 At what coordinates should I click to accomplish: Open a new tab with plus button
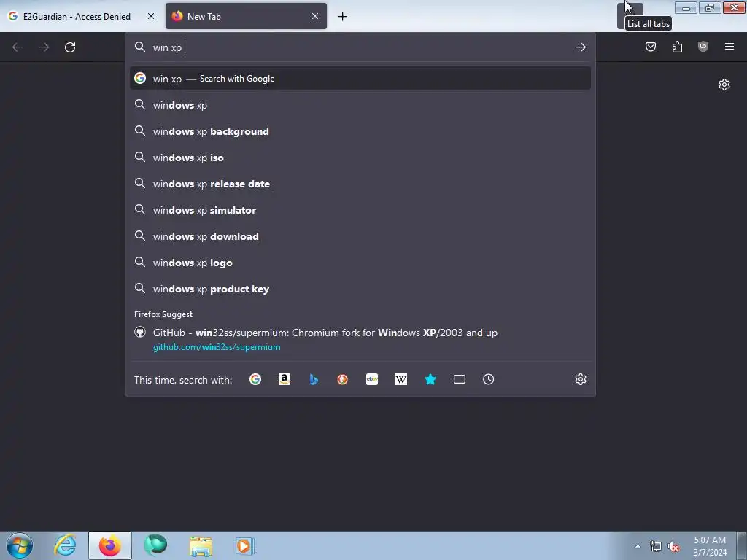[343, 17]
